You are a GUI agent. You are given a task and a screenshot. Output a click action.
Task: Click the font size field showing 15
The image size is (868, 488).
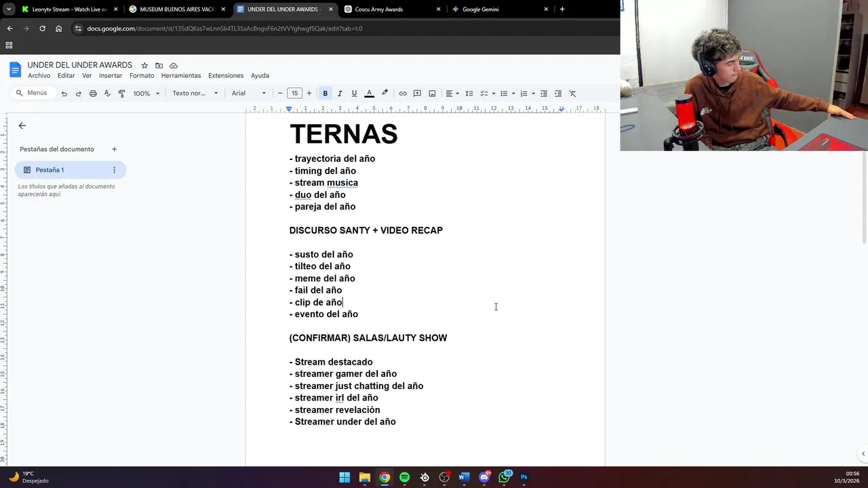(294, 94)
